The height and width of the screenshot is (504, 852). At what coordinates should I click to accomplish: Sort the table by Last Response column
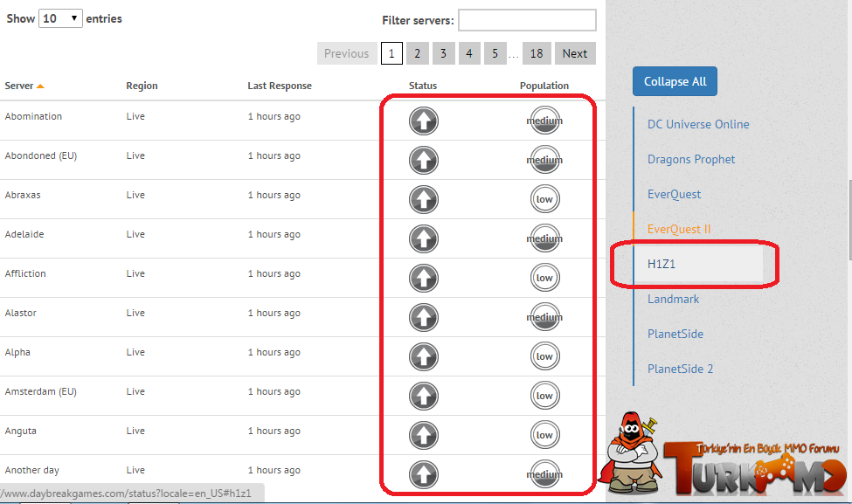(280, 86)
